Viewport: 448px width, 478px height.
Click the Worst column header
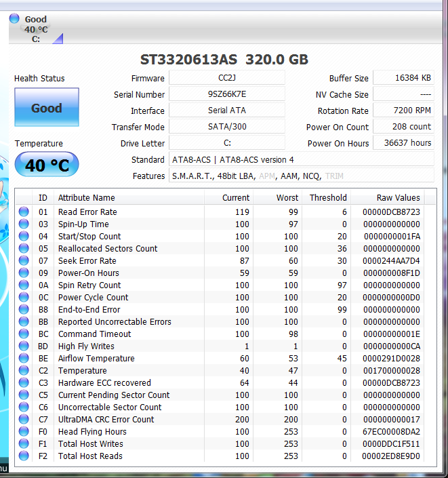pos(278,197)
